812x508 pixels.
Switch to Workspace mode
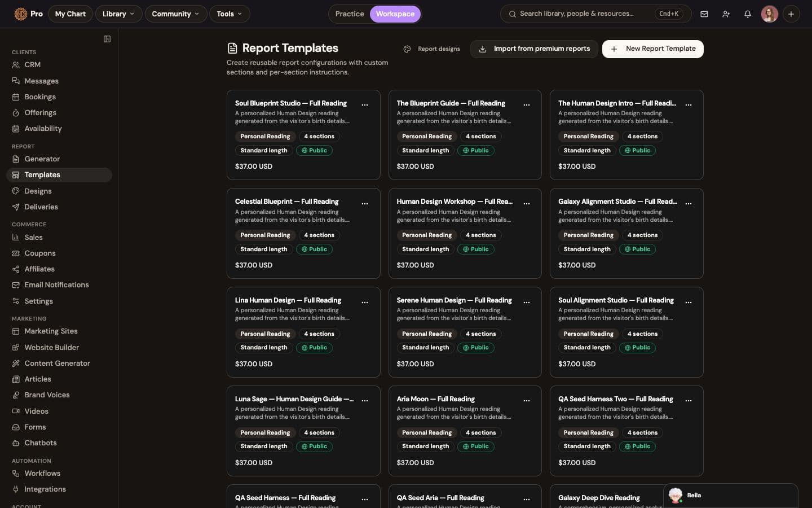395,14
